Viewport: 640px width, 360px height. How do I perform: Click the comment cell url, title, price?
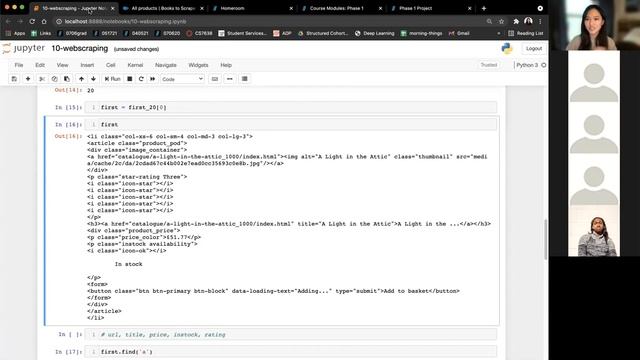tap(291, 335)
